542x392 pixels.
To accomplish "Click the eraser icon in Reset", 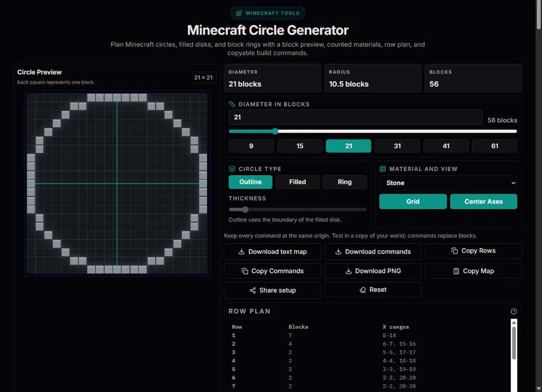I will pyautogui.click(x=363, y=289).
